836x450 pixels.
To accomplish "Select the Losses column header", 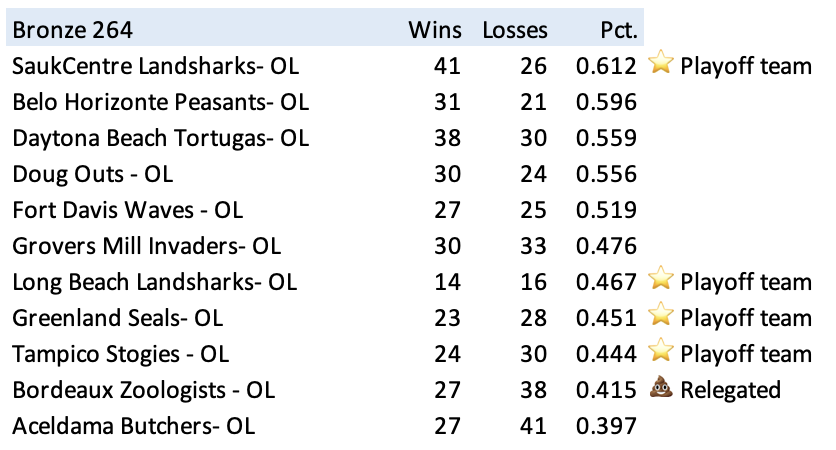I will click(x=515, y=30).
